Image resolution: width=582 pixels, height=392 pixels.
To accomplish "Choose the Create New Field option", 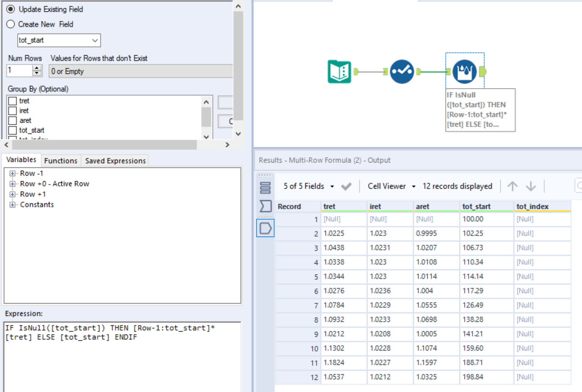I will (x=11, y=24).
